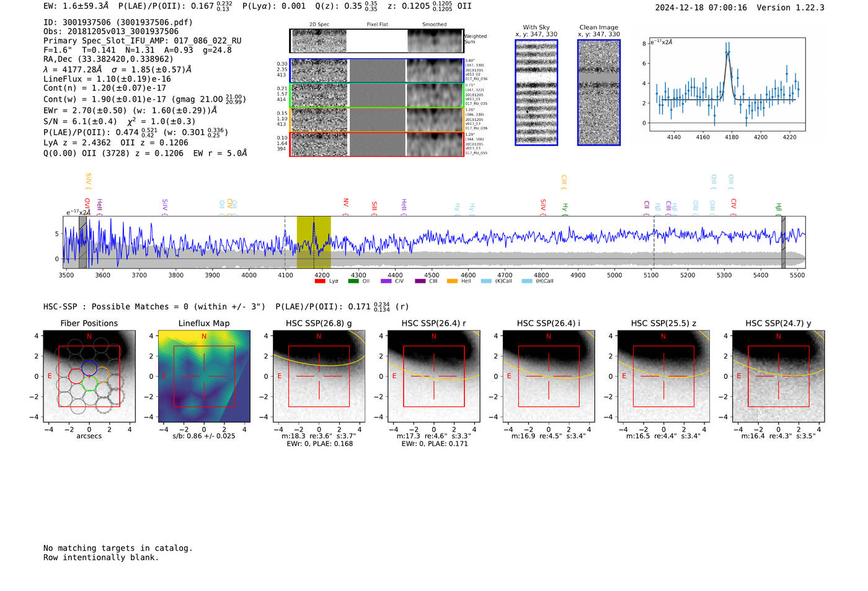
Task: Select the HSC SSP(26.8) g image
Action: 319,376
